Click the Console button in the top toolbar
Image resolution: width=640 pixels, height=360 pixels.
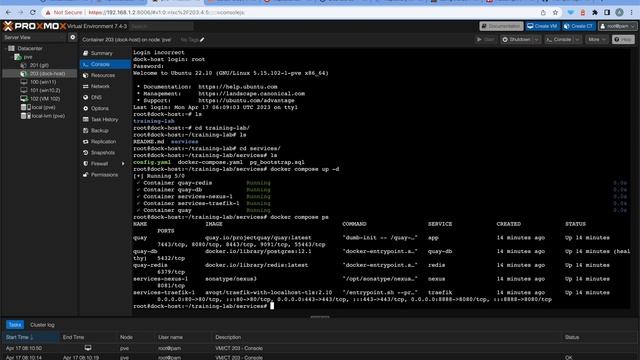coord(559,40)
